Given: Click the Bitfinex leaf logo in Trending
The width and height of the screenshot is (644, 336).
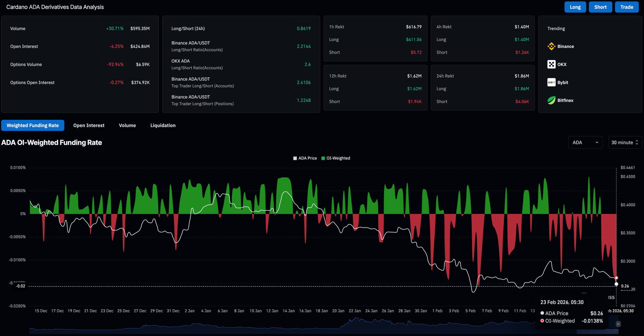Looking at the screenshot, I should pyautogui.click(x=551, y=101).
